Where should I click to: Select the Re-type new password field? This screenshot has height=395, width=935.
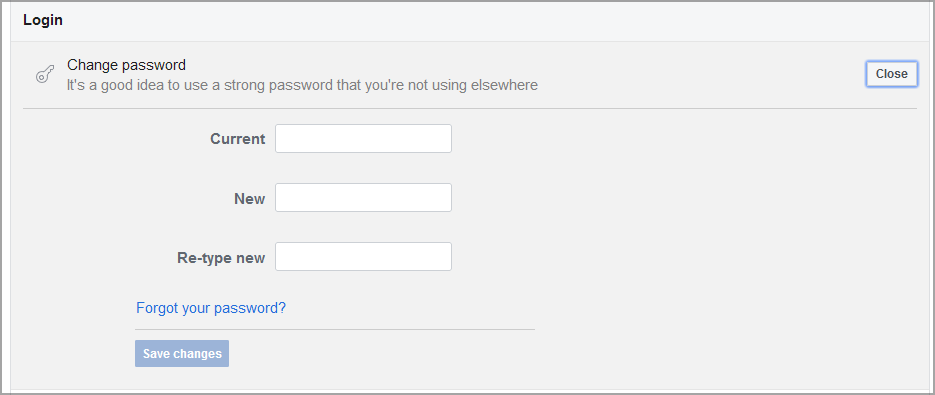(x=363, y=257)
